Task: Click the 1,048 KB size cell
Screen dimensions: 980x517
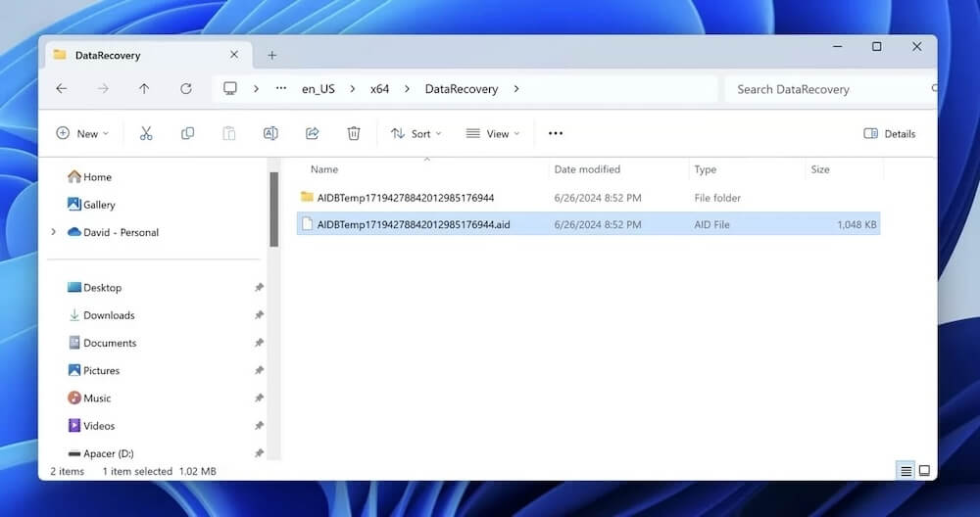Action: tap(857, 225)
